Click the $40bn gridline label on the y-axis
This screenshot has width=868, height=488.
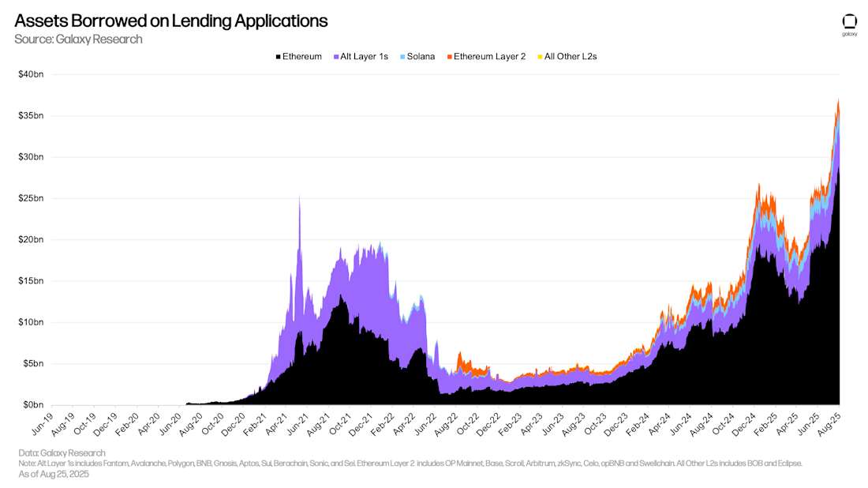31,73
